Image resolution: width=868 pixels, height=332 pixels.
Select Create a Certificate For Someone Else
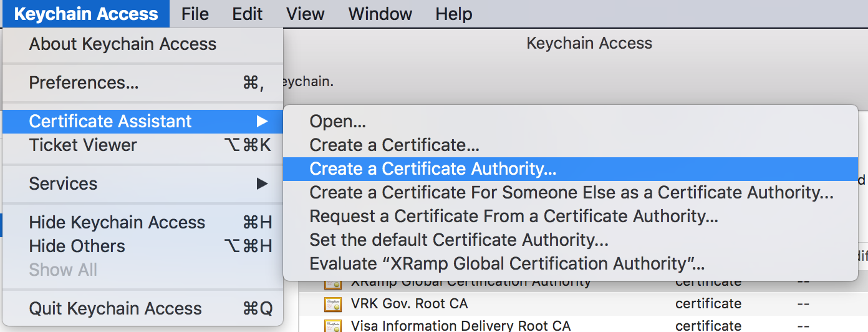tap(571, 193)
